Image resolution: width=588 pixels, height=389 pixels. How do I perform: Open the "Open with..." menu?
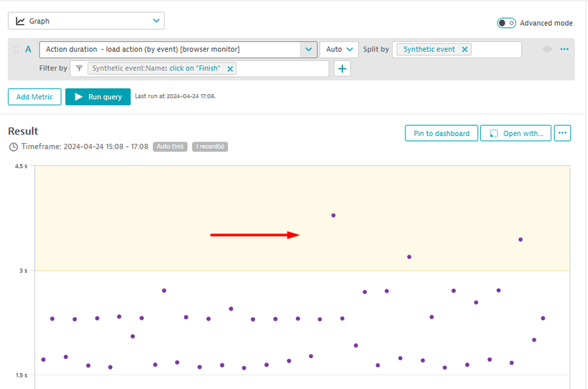point(516,133)
